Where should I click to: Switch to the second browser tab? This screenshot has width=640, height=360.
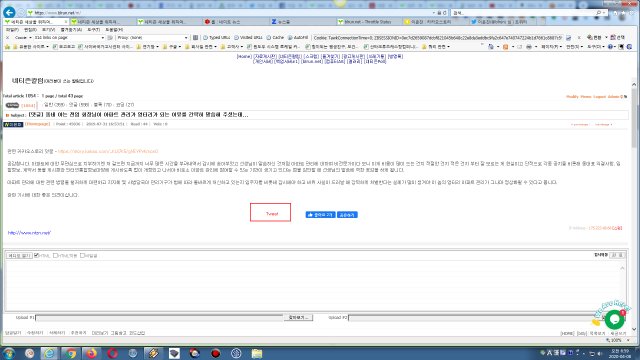(x=102, y=22)
